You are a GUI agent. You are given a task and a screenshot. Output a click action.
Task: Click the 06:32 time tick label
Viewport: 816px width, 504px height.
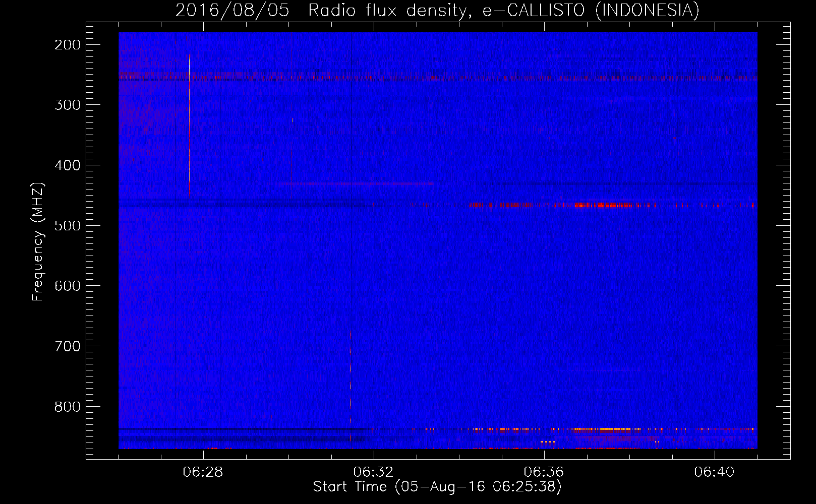click(x=374, y=472)
